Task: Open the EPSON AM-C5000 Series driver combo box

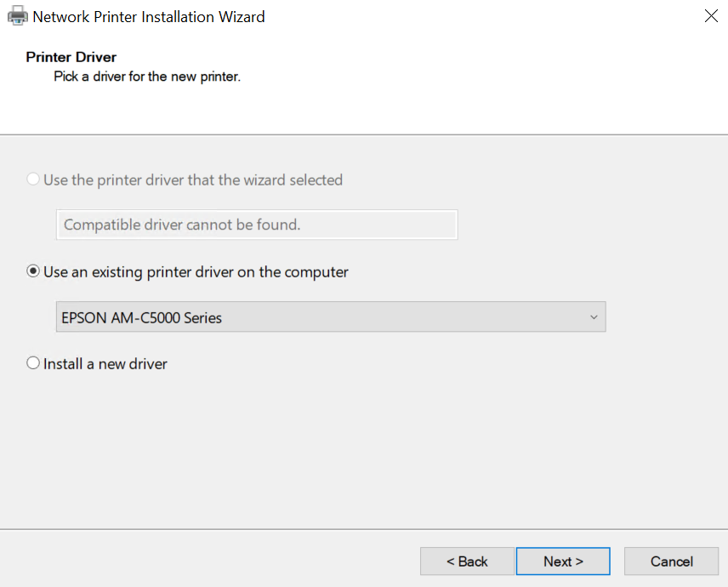Action: 323,317
